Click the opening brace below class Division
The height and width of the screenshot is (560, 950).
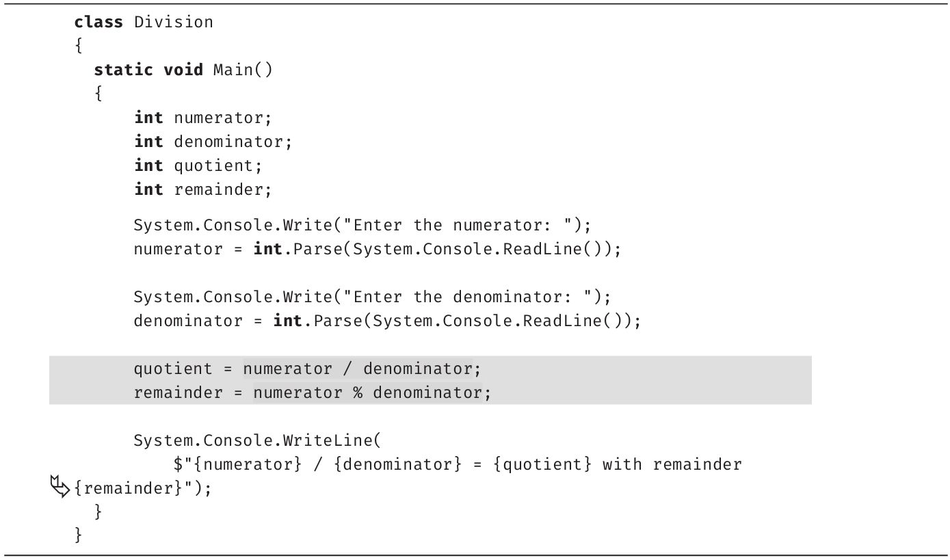(79, 46)
